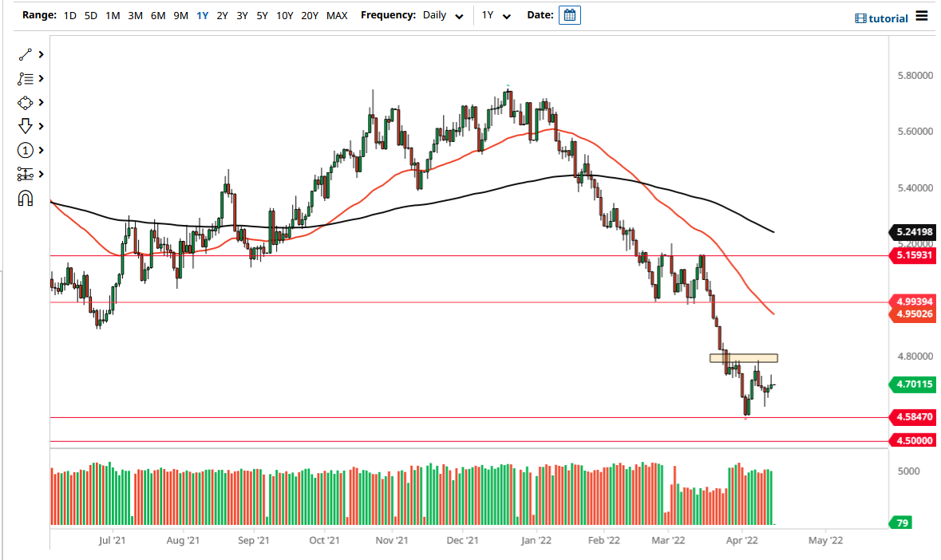Select the arrow marker tool
The image size is (941, 560).
click(x=24, y=126)
